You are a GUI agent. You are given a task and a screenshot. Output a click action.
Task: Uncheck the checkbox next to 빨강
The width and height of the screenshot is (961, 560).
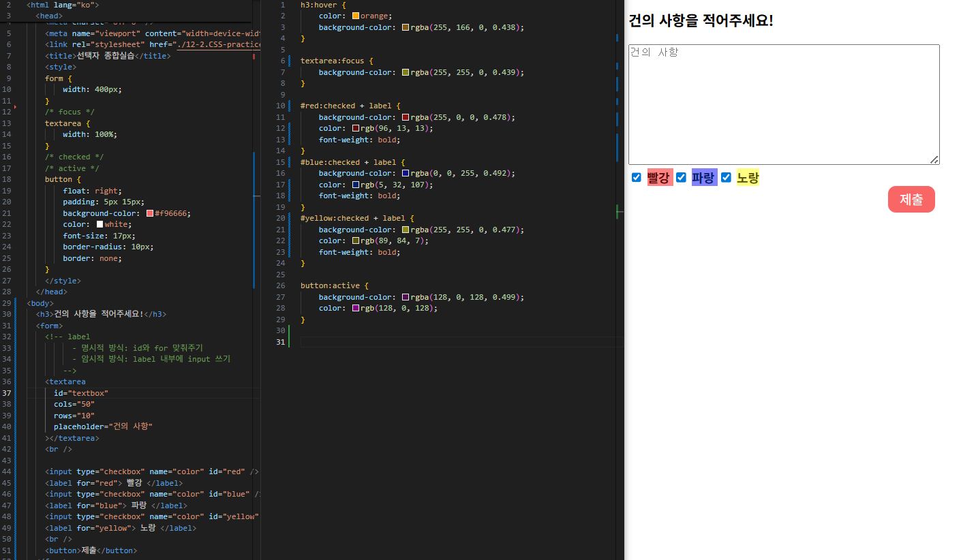click(x=637, y=177)
